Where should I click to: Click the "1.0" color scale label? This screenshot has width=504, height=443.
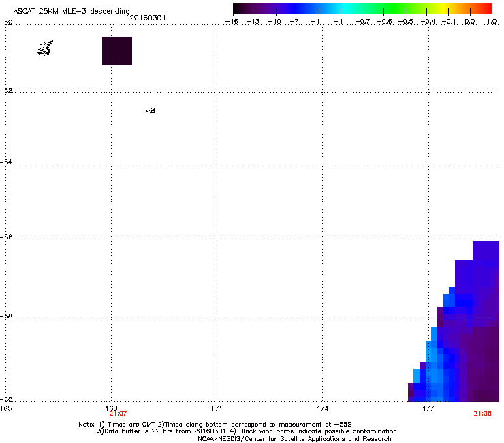click(492, 22)
